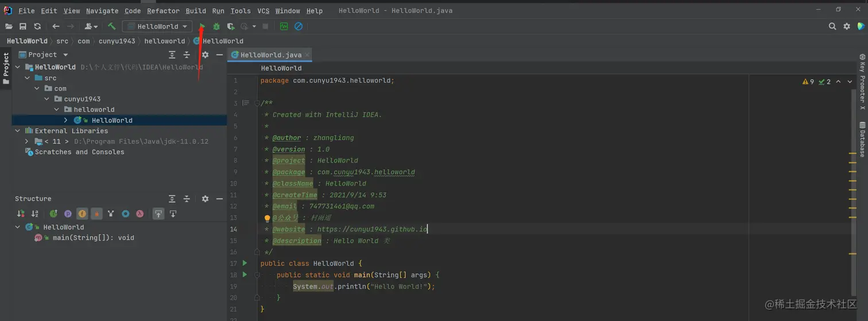Viewport: 868px width, 321px height.
Task: Collapse the helloworld package node
Action: [x=56, y=110]
